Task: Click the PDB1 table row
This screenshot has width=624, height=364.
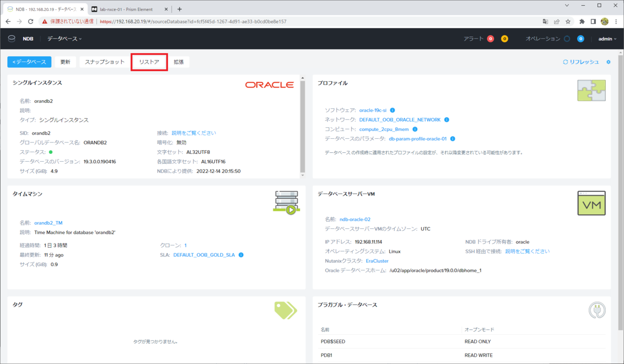Action: click(x=461, y=356)
